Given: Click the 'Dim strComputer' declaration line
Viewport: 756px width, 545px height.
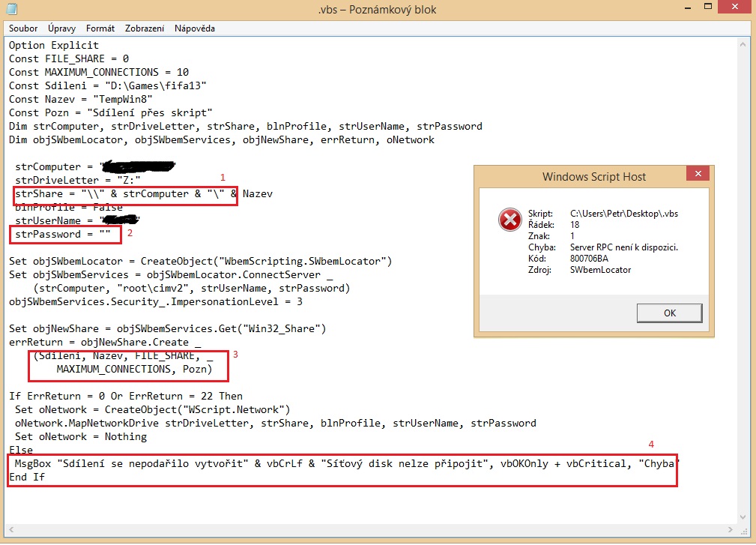Looking at the screenshot, I should [x=246, y=127].
